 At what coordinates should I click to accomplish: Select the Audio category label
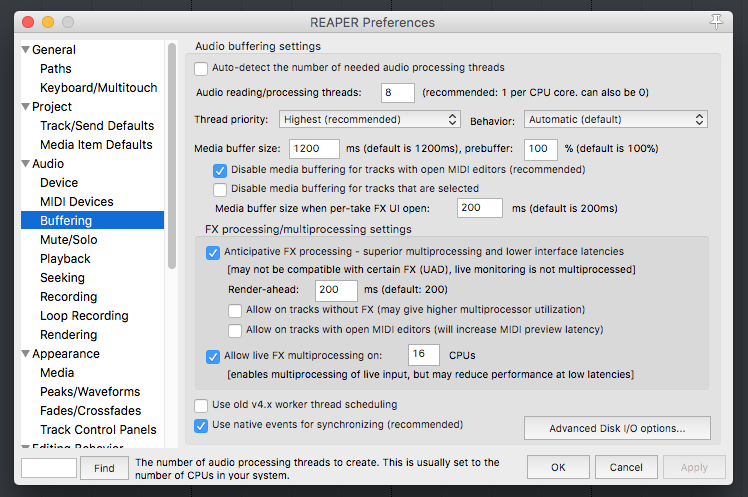pos(48,164)
